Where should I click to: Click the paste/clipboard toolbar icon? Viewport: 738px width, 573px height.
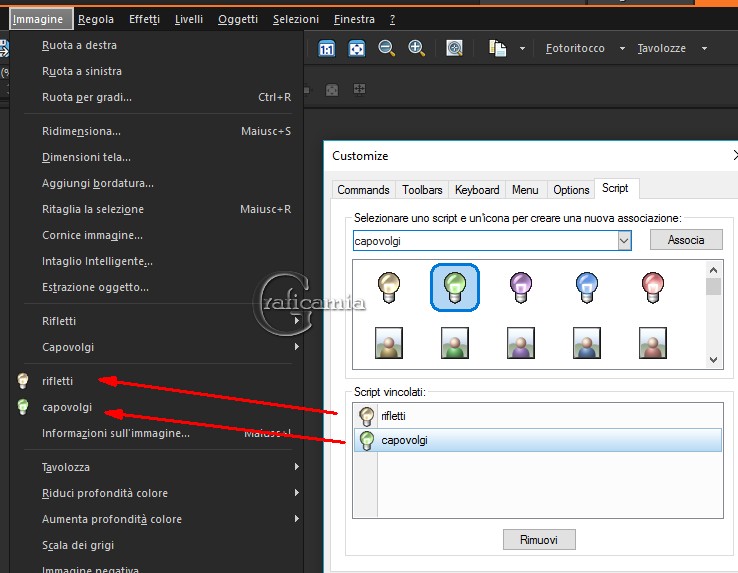[497, 48]
